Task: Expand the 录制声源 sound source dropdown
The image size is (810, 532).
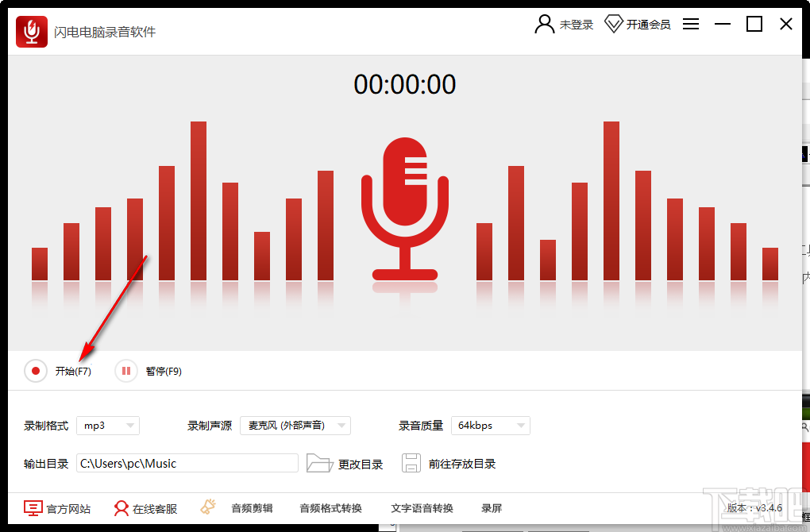Action: pyautogui.click(x=294, y=426)
